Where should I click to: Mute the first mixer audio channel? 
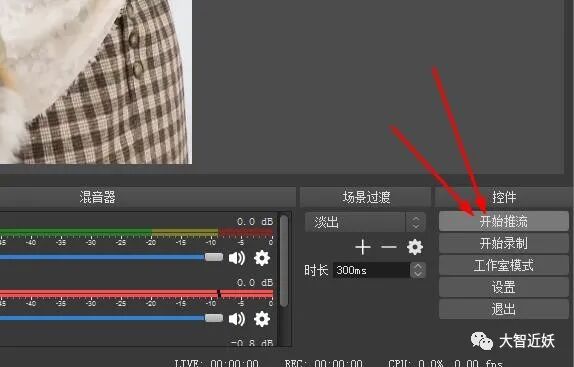tap(237, 258)
